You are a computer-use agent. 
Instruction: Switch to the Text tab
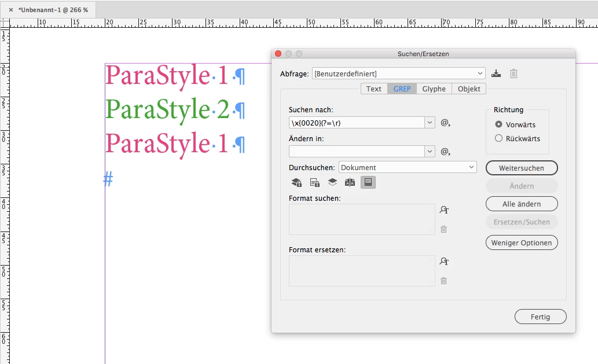(x=374, y=89)
